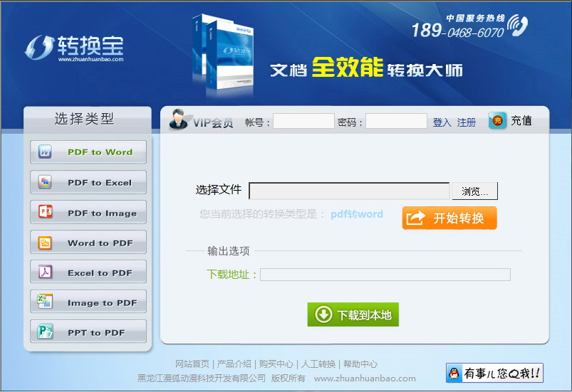Click the Excel icon beside Image to PDF
Image resolution: width=572 pixels, height=392 pixels.
tap(46, 302)
